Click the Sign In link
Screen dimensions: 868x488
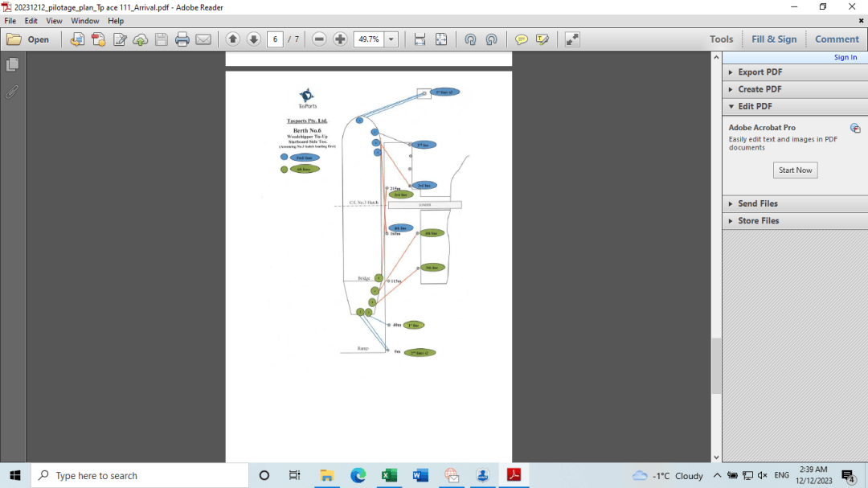pyautogui.click(x=845, y=57)
